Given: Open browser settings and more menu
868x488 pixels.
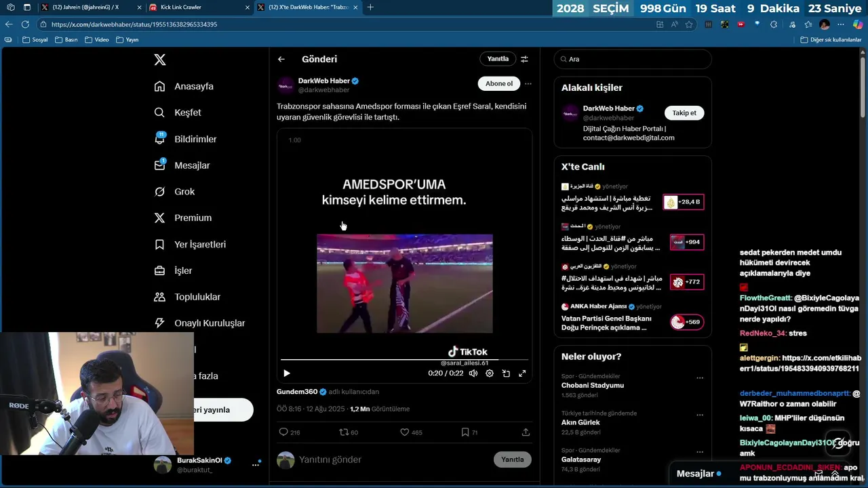Looking at the screenshot, I should point(842,24).
